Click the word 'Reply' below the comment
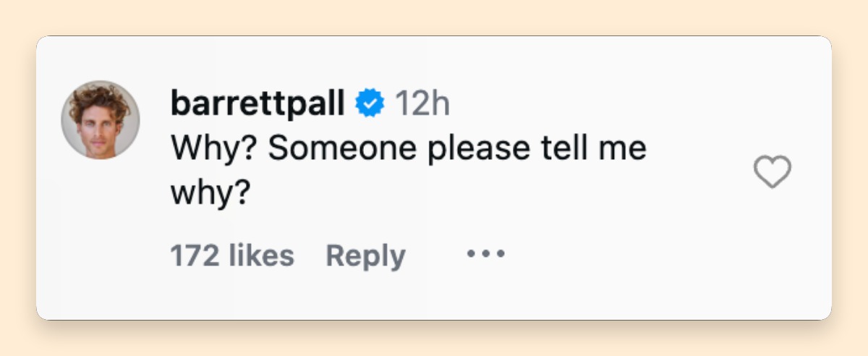This screenshot has height=356, width=868. (365, 256)
